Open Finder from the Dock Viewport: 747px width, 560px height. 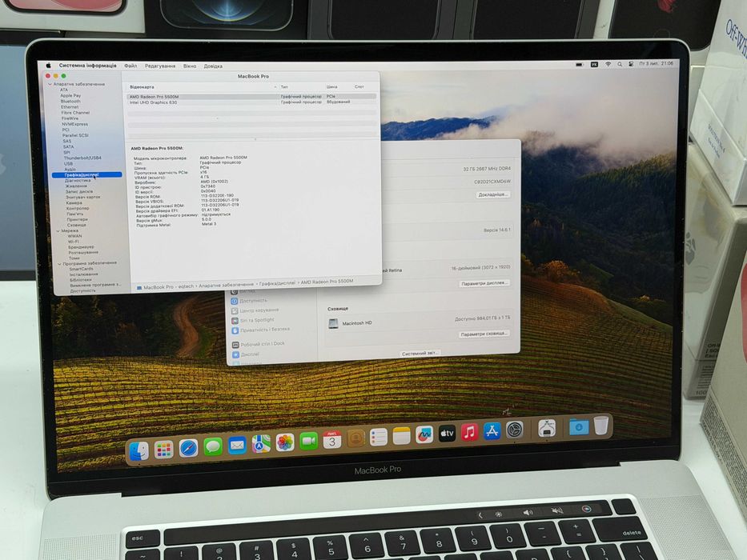139,451
